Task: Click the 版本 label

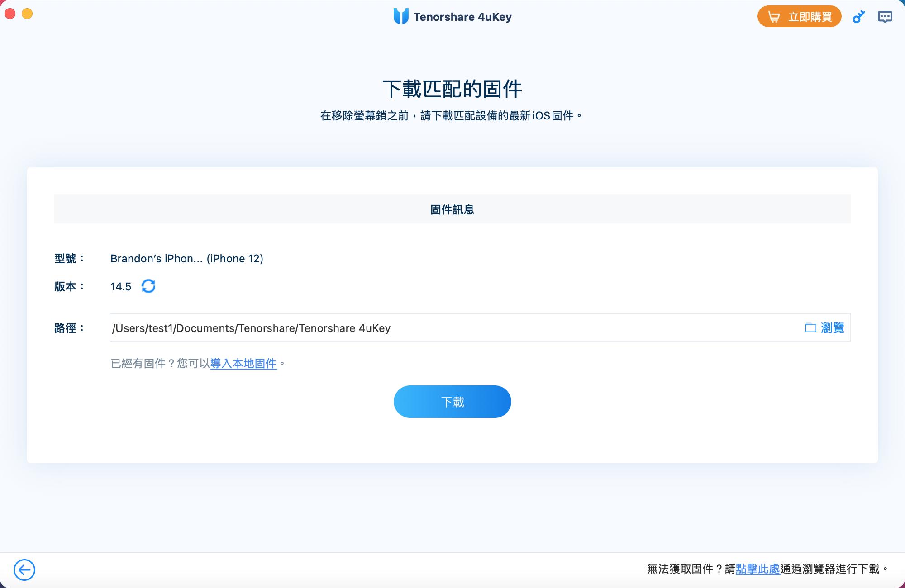Action: coord(70,286)
